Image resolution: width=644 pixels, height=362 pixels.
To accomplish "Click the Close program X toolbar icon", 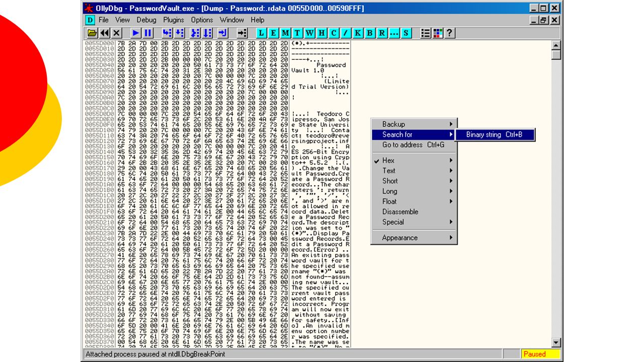I will 117,33.
